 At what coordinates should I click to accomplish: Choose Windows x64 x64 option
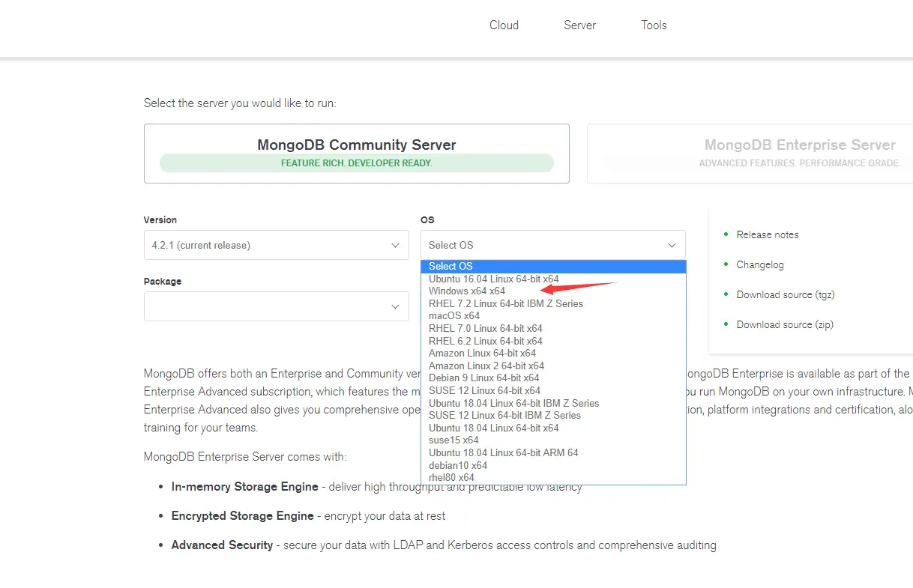(553, 291)
